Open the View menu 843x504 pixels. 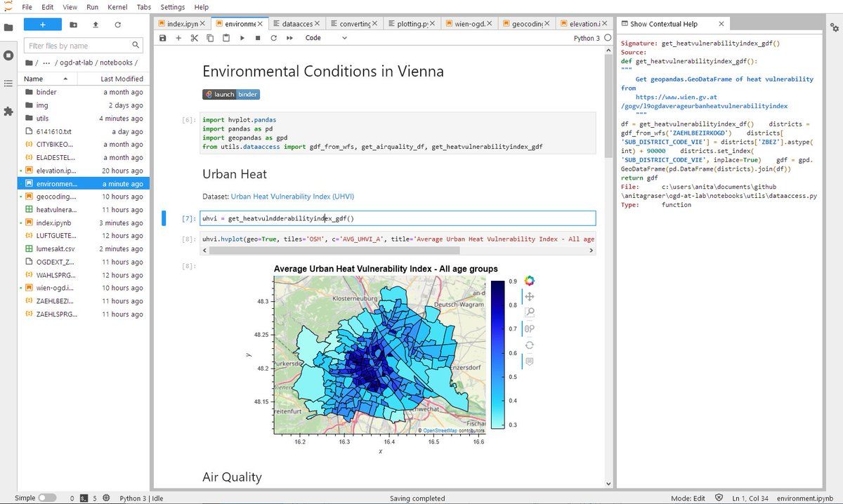(70, 7)
